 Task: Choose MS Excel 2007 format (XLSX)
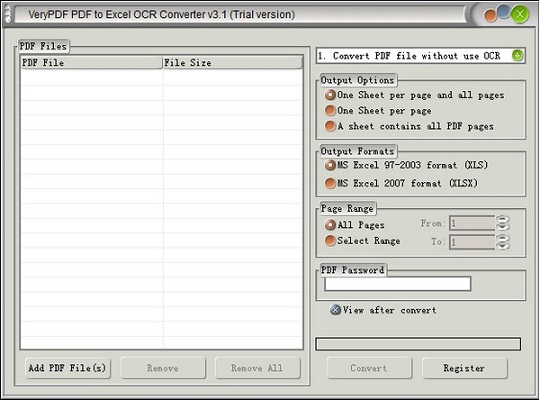coord(401,183)
